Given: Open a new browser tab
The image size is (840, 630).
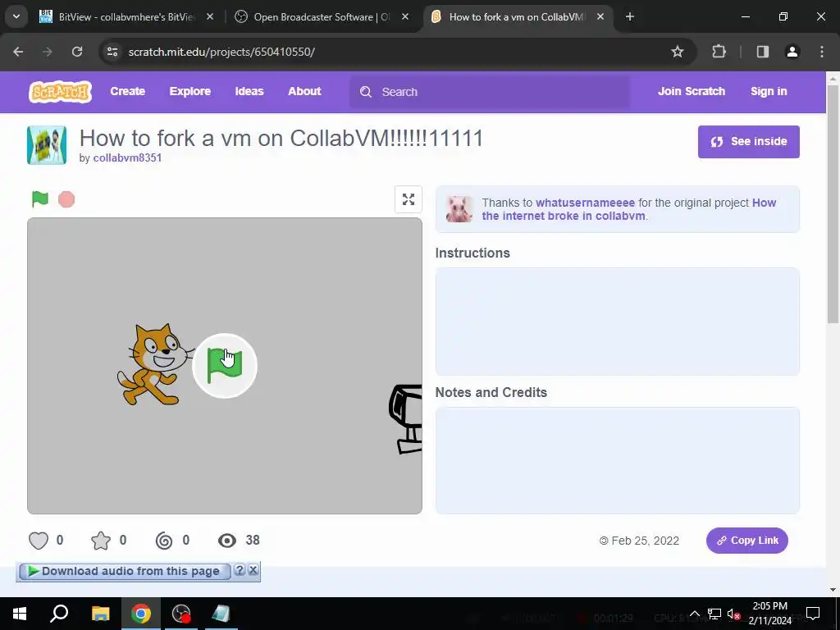Looking at the screenshot, I should (630, 17).
